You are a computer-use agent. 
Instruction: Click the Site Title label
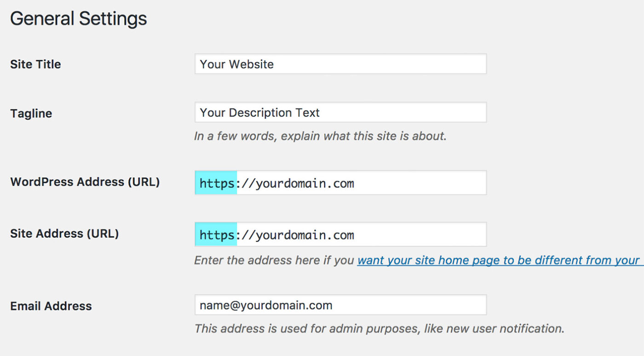pos(35,64)
